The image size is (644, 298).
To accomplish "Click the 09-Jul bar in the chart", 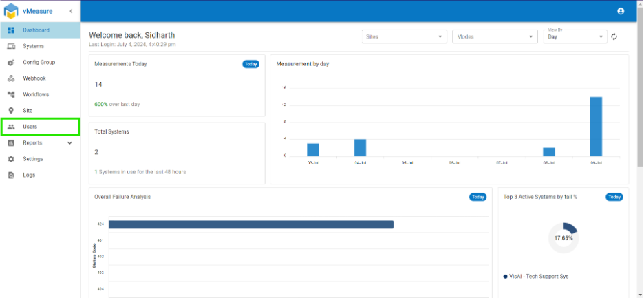I will coord(596,126).
